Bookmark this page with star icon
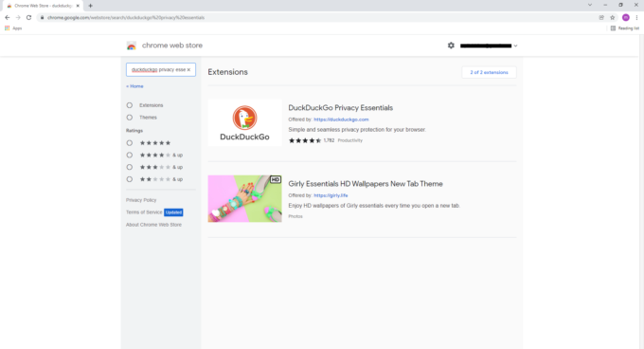Viewport: 644px width, 349px height. tap(613, 18)
